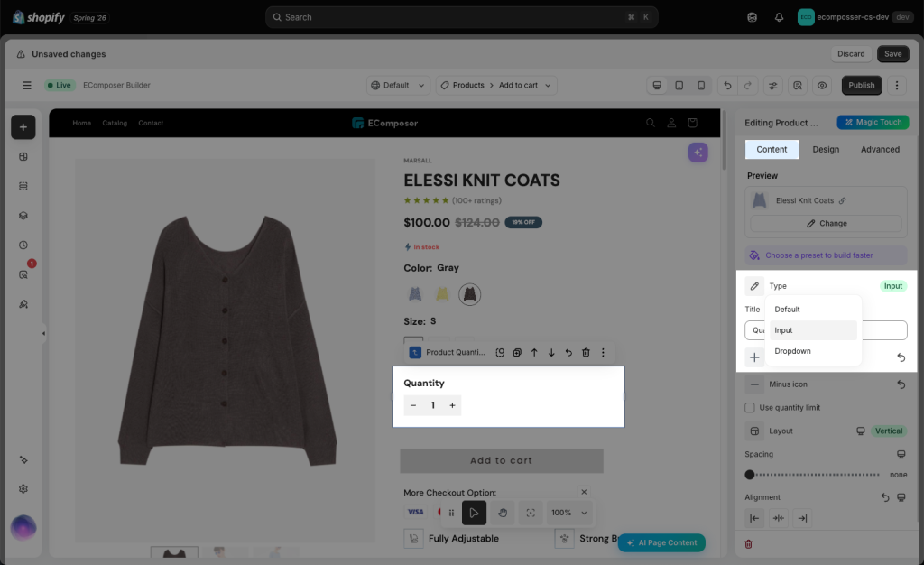The width and height of the screenshot is (924, 565).
Task: Click the Discard button
Action: point(851,53)
